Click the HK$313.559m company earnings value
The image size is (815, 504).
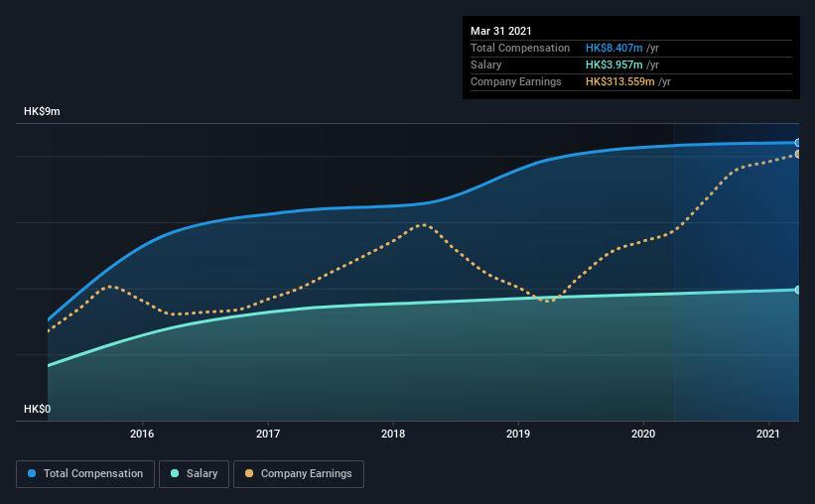tap(620, 81)
